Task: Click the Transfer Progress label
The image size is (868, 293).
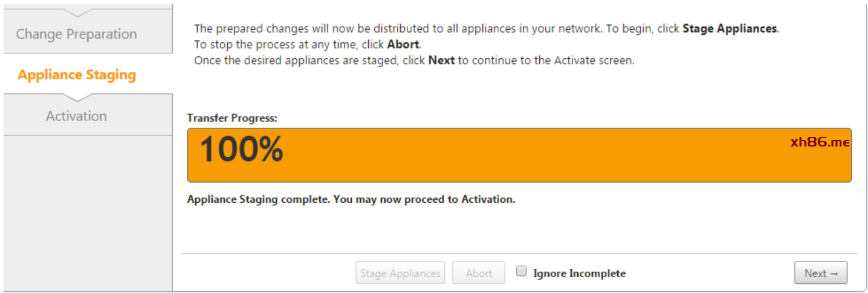Action: (x=232, y=118)
